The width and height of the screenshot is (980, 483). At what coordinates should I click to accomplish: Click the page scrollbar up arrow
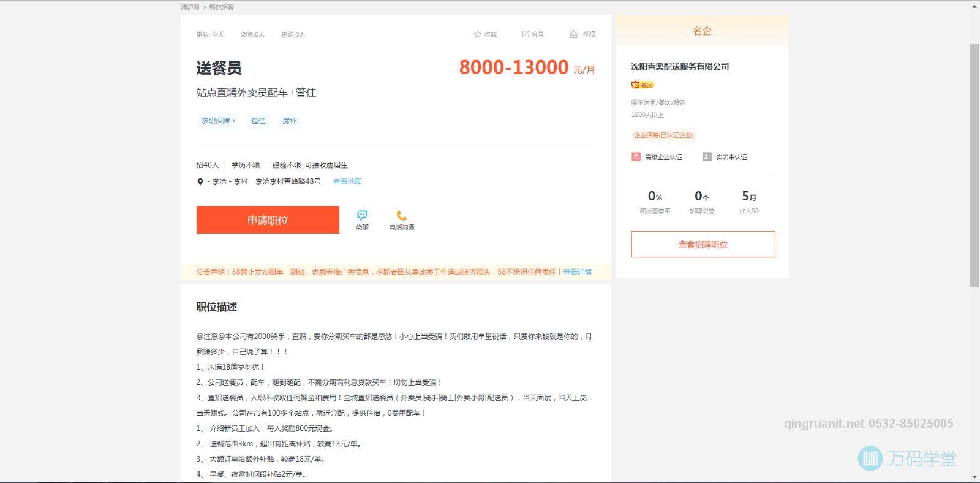974,6
